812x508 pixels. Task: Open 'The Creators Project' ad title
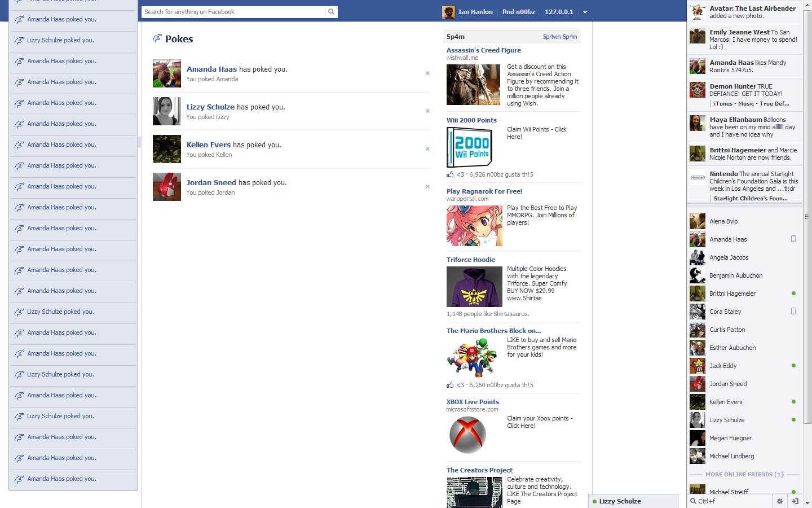(x=479, y=470)
